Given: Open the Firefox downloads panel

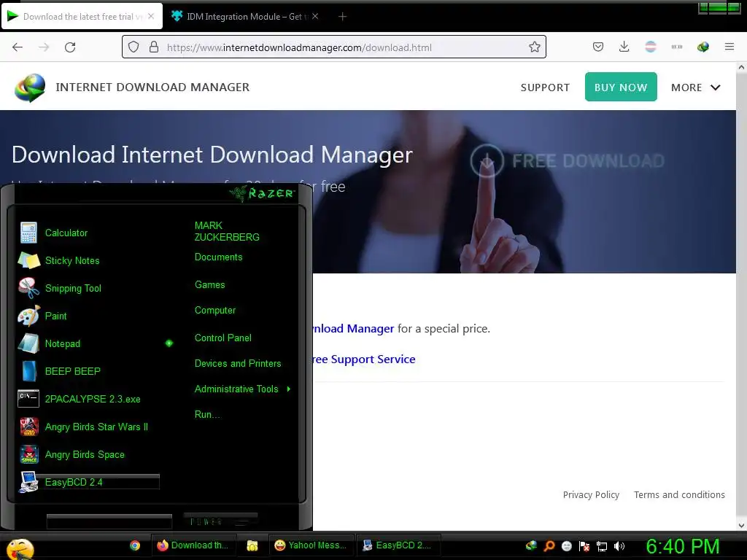Looking at the screenshot, I should (x=624, y=47).
